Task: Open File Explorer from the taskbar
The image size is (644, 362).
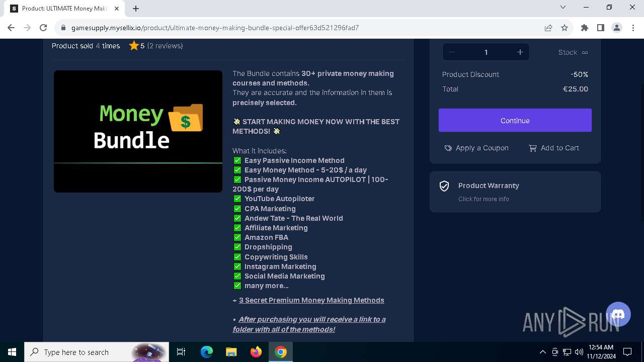Action: click(x=231, y=352)
